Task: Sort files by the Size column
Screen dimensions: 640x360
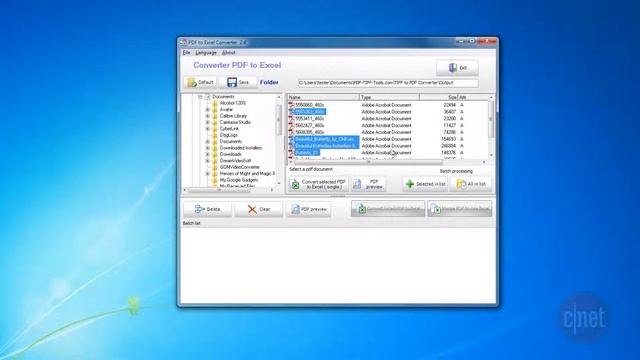Action: [x=439, y=98]
